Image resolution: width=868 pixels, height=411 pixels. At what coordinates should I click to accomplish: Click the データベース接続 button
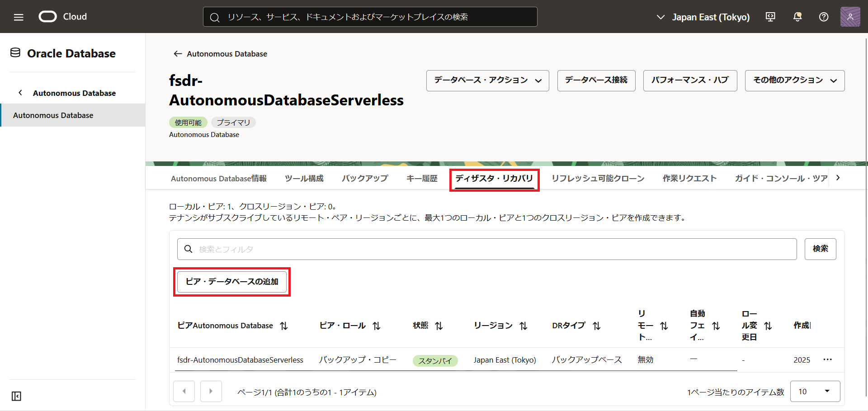(596, 80)
